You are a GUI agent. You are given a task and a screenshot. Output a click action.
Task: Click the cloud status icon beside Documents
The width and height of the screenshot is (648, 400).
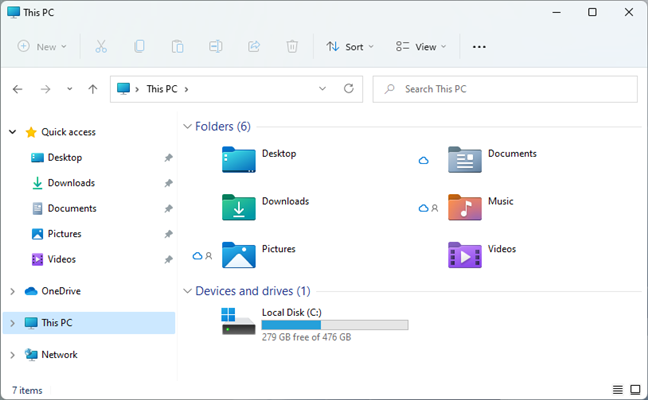coord(424,160)
